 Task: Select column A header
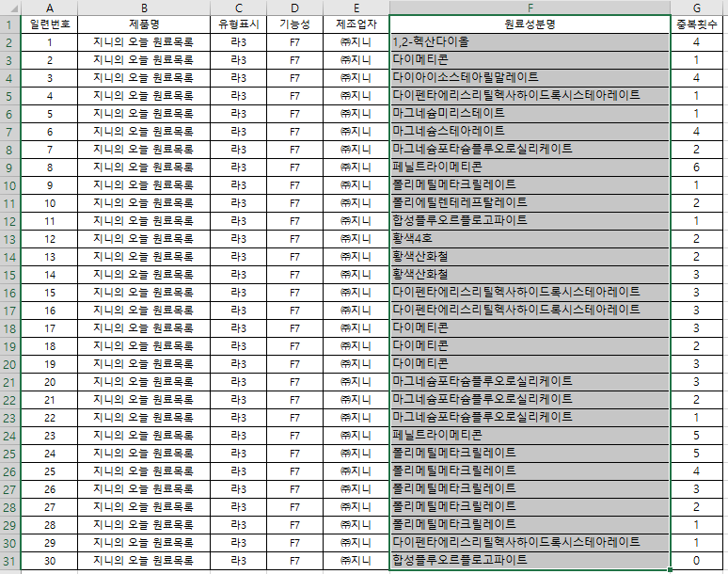pyautogui.click(x=49, y=8)
